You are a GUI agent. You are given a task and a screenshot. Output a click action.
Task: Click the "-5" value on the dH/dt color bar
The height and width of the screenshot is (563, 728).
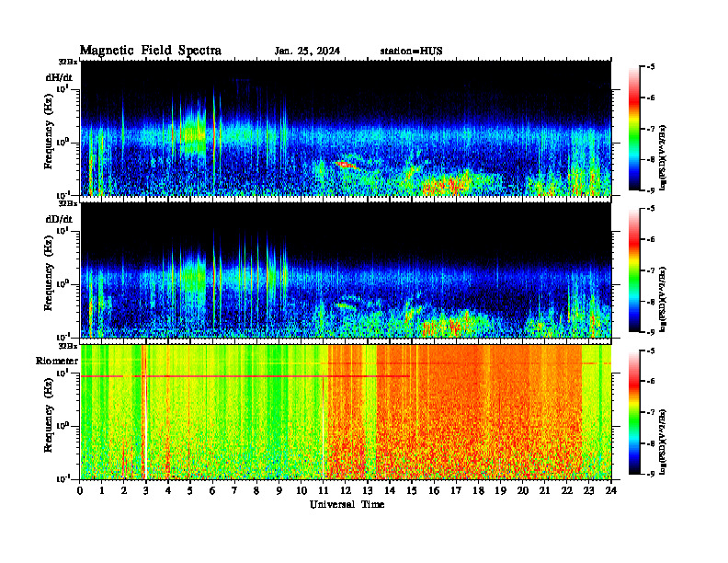(x=651, y=67)
